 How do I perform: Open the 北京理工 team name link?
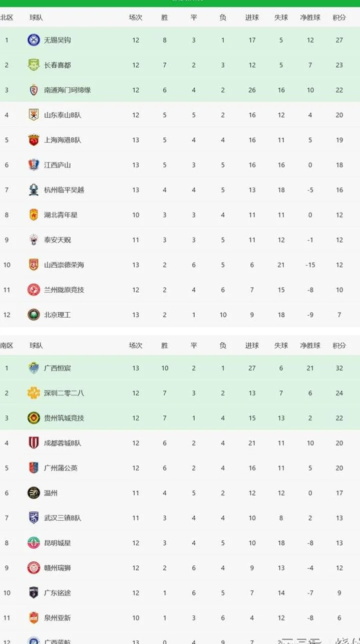[58, 315]
